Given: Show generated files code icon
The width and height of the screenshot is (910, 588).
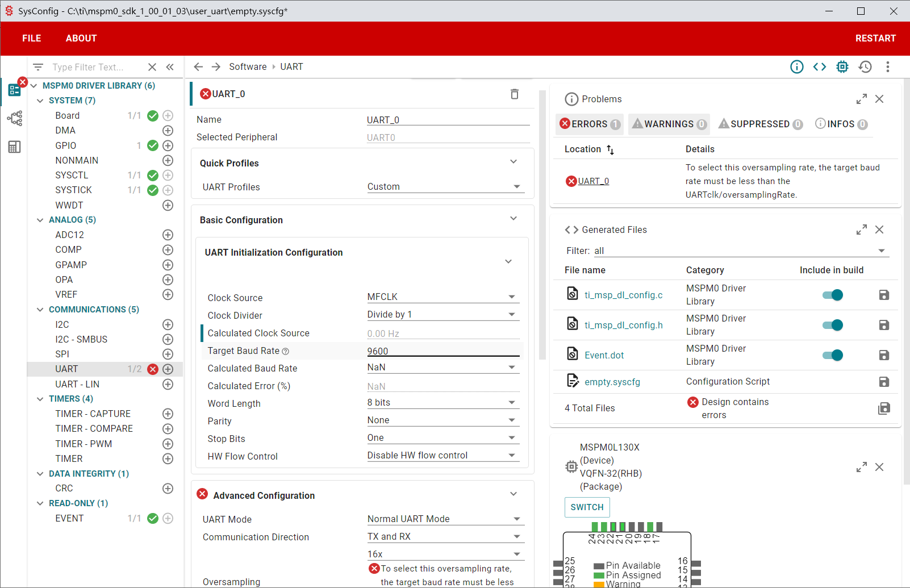Looking at the screenshot, I should pos(820,67).
